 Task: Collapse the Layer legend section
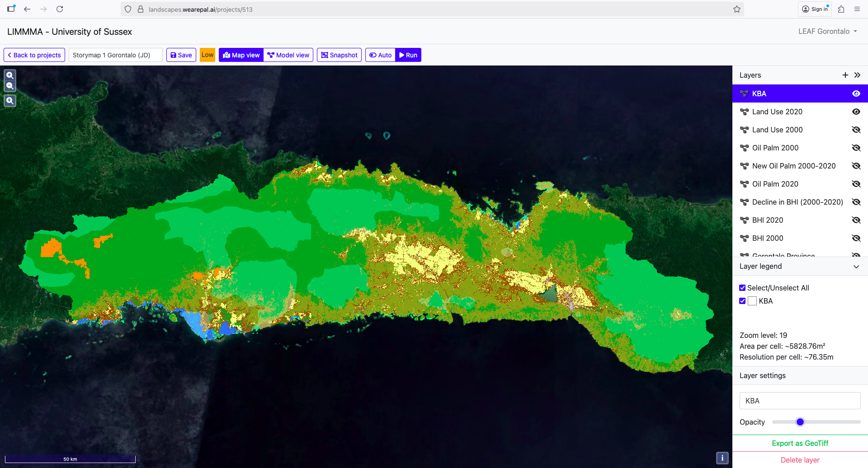click(856, 267)
